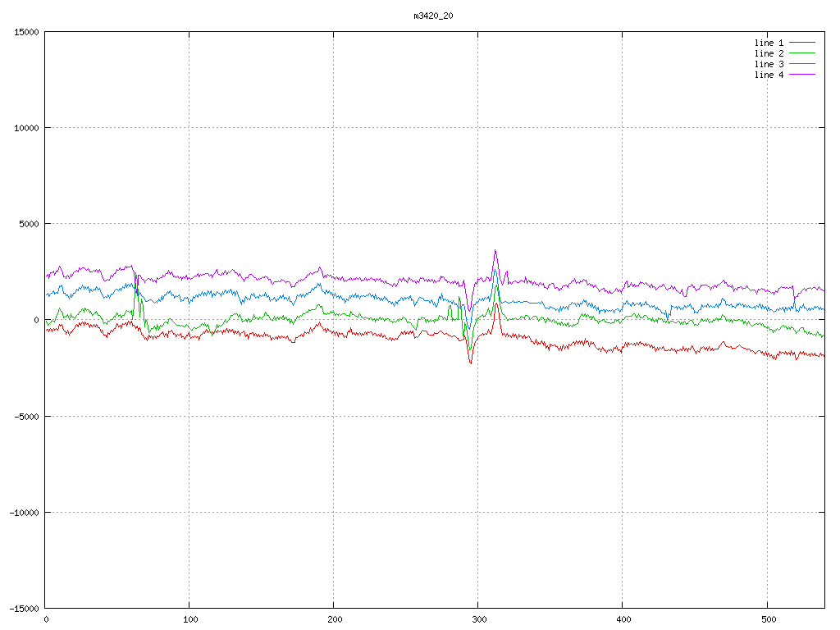Click the red line's lowest dip

471,363
